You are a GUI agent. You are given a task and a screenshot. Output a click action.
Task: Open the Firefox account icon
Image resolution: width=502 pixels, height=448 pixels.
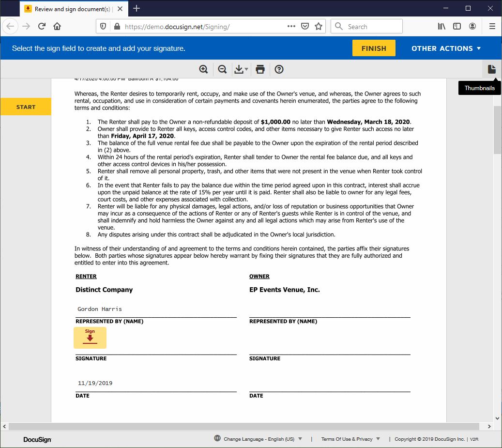coord(472,26)
